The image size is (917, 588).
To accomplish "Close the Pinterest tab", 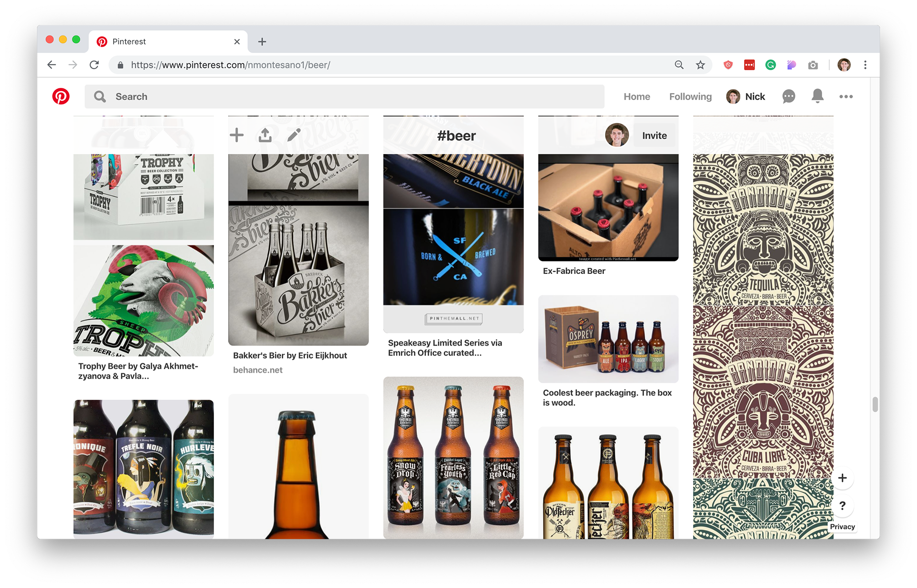I will pos(237,42).
